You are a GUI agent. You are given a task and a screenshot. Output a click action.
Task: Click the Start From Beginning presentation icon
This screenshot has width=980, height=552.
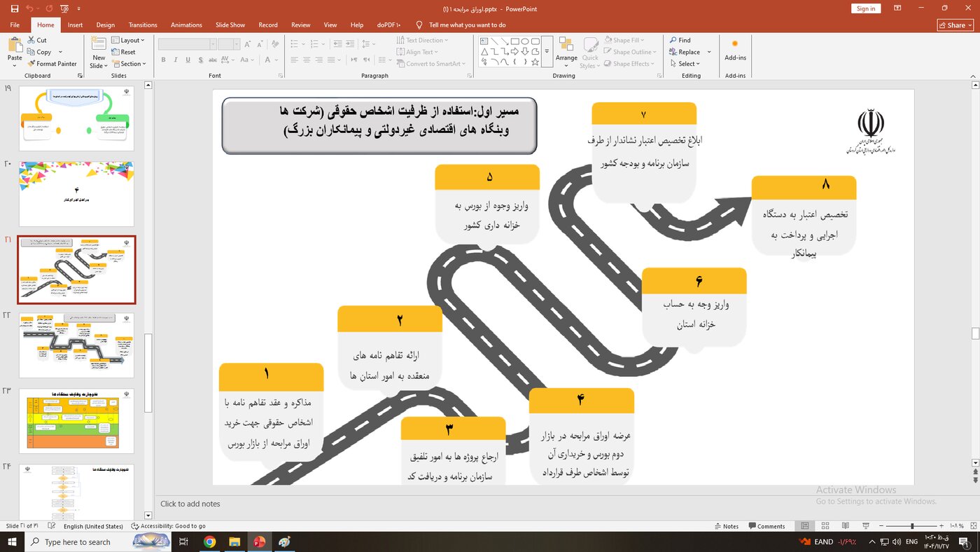click(64, 8)
